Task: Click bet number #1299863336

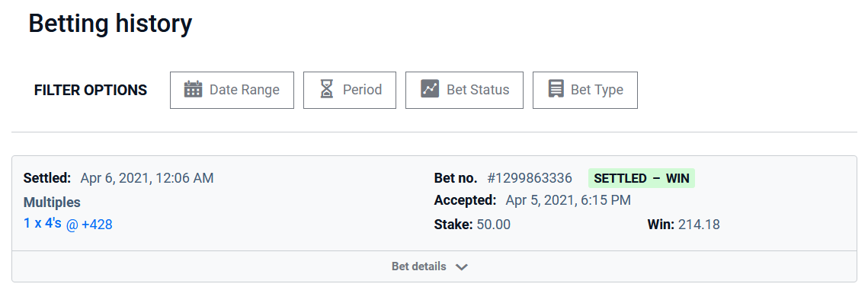Action: (529, 179)
